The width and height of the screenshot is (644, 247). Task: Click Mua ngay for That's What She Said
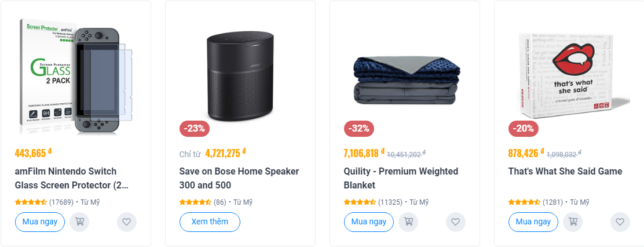tap(533, 222)
